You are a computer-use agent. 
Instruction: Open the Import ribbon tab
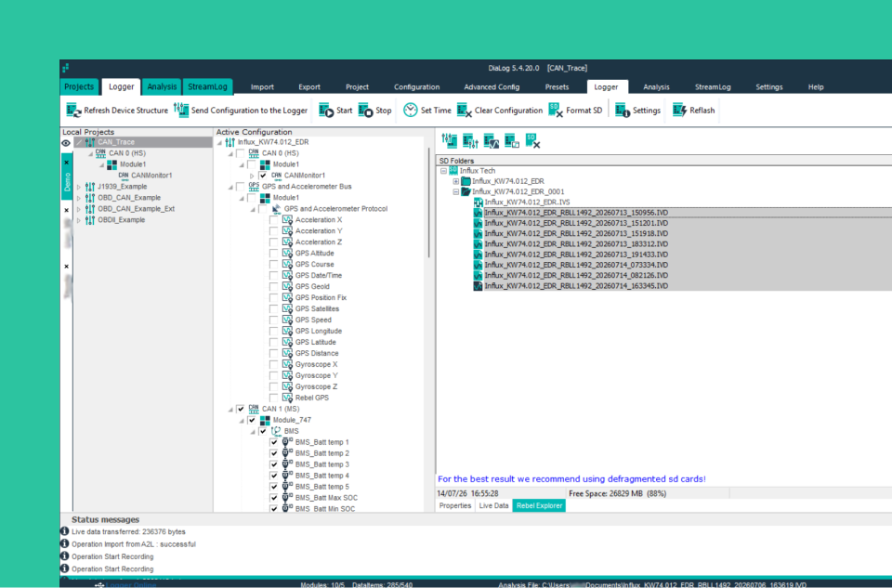coord(262,87)
